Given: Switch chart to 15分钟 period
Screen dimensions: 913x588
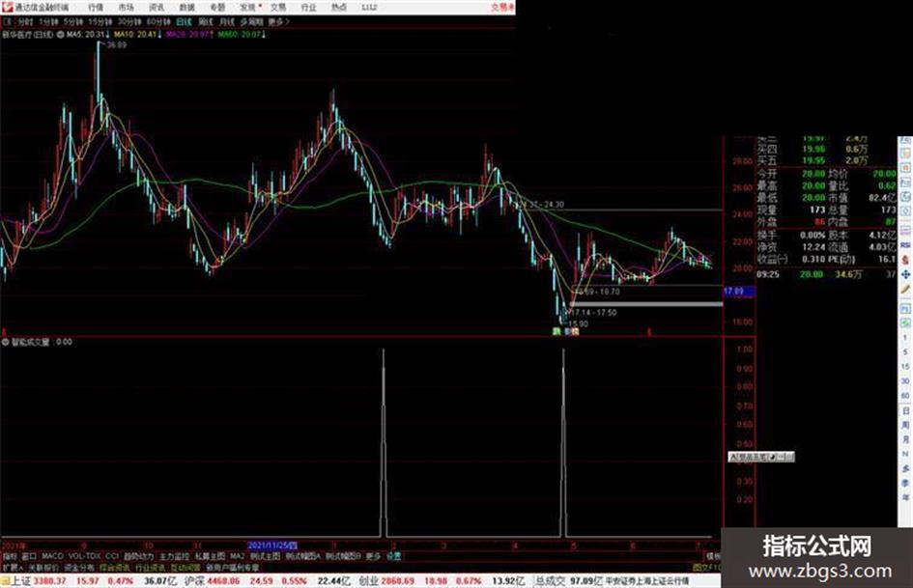Looking at the screenshot, I should [x=100, y=22].
